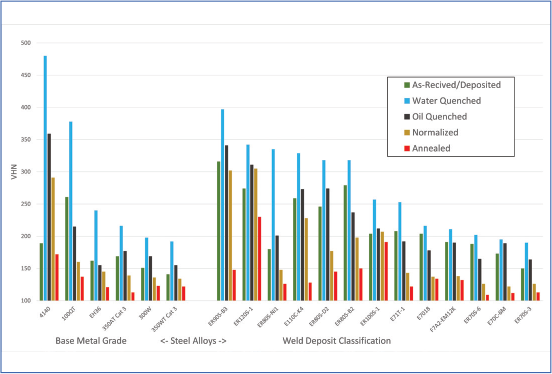Click the black Oil Quenched bar for ER80S-D2

point(328,244)
